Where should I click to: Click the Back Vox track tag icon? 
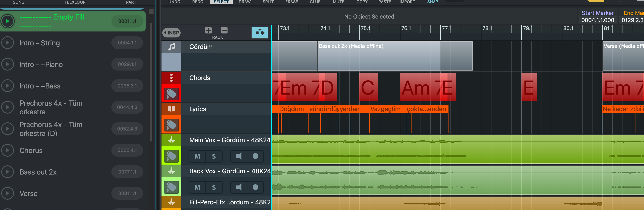[x=171, y=187]
